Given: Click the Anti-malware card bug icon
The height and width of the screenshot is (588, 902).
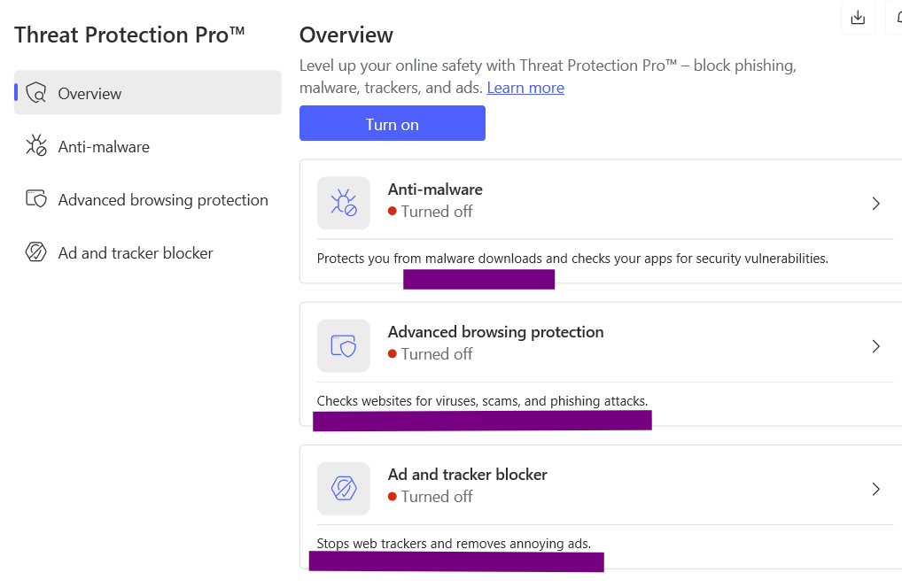Looking at the screenshot, I should (344, 203).
